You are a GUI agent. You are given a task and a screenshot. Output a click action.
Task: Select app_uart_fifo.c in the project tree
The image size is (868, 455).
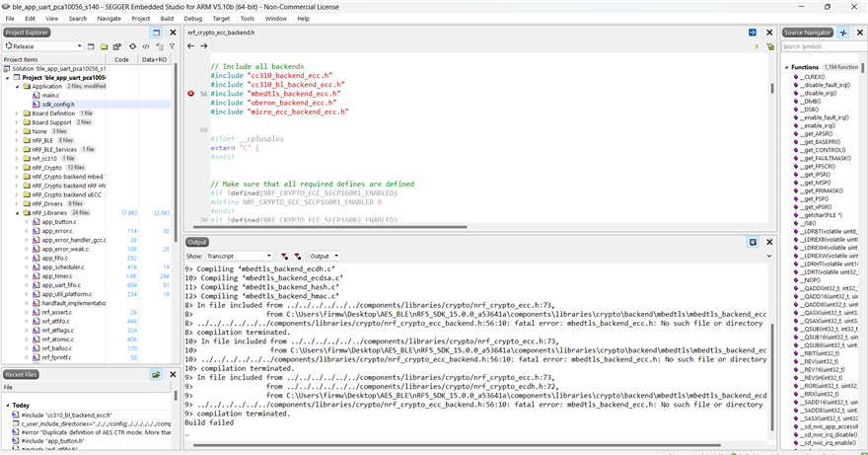point(61,285)
